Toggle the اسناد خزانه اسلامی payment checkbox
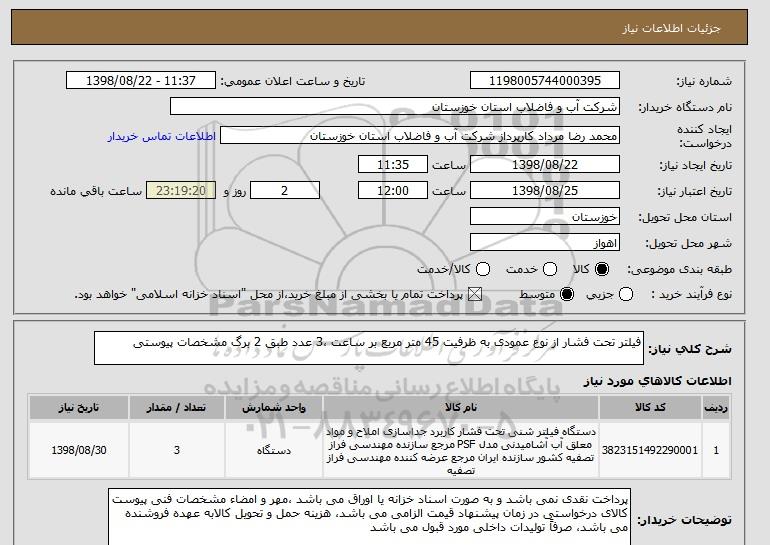The width and height of the screenshot is (770, 545). [474, 294]
